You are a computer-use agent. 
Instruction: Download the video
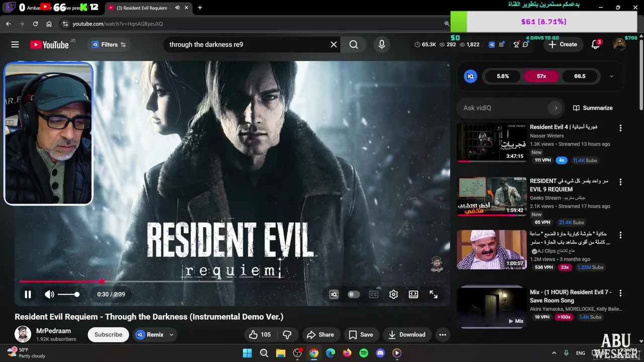coord(407,335)
